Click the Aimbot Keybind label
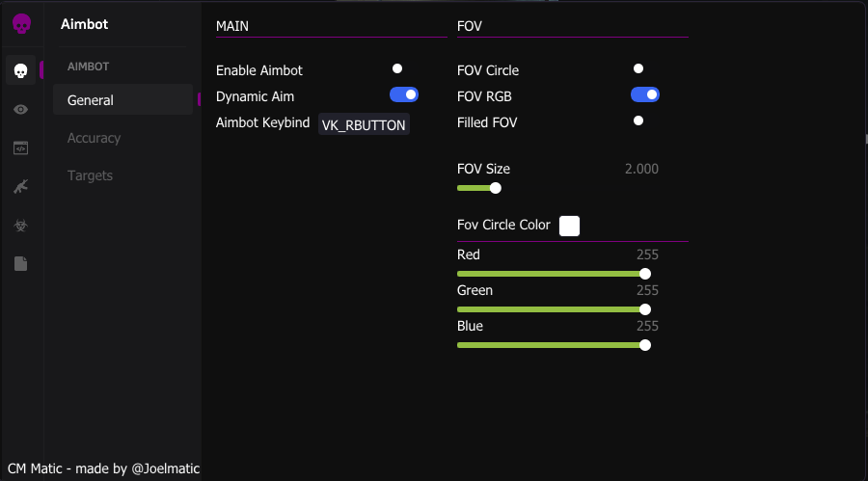Image resolution: width=868 pixels, height=481 pixels. 262,122
